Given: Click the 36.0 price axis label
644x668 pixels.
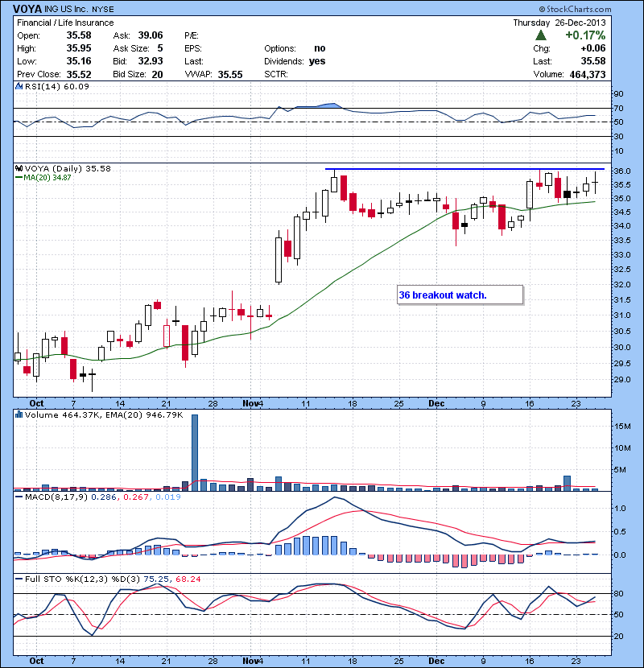Looking at the screenshot, I should click(621, 171).
